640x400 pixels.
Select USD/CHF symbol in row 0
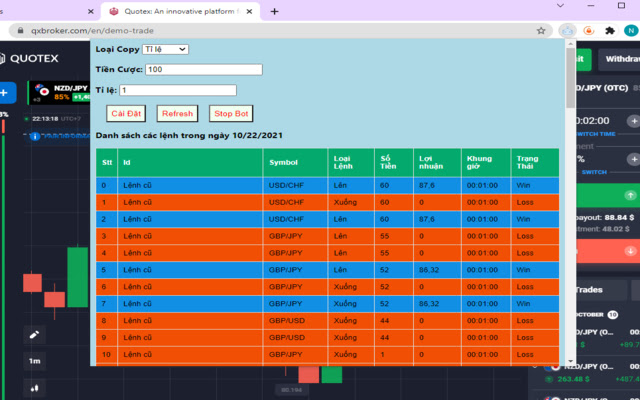pos(286,185)
